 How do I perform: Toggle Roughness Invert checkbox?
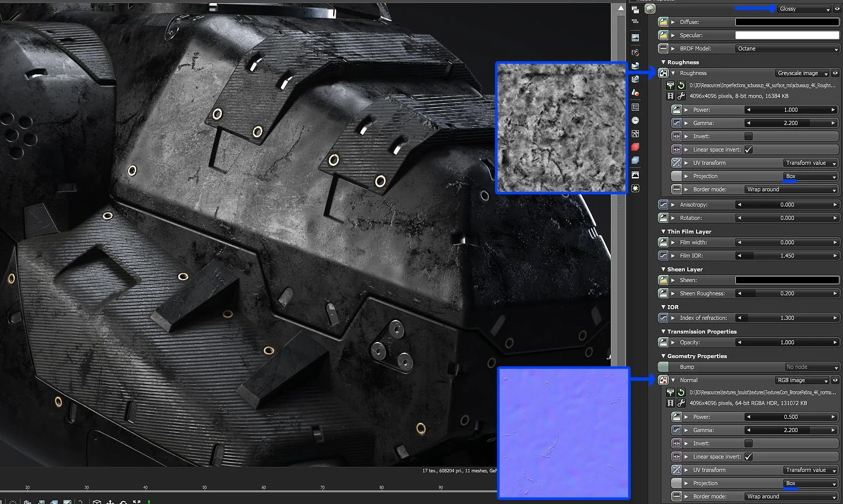749,136
